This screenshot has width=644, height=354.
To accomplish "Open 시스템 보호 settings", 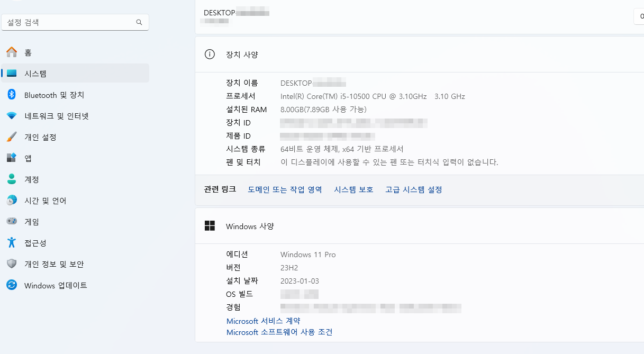I will tap(353, 190).
